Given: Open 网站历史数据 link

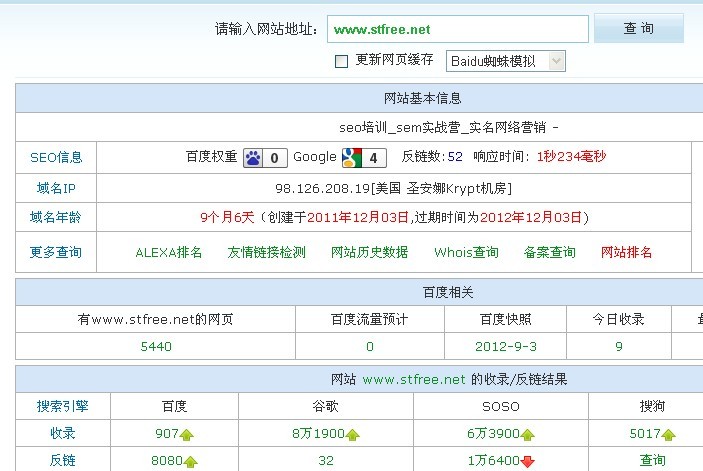Looking at the screenshot, I should tap(369, 252).
